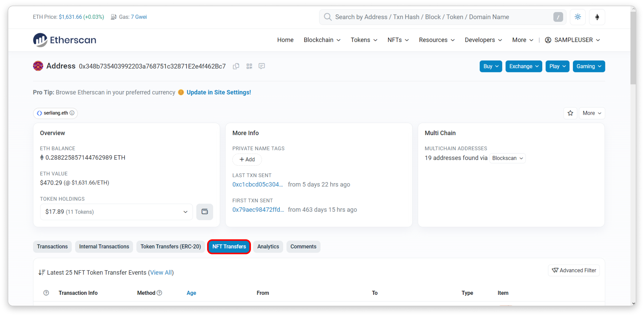Open the Developers menu
Image resolution: width=644 pixels, height=316 pixels.
click(483, 40)
